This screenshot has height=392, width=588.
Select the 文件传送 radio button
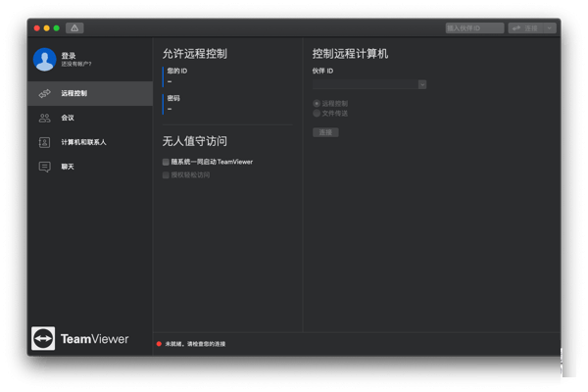coord(317,113)
